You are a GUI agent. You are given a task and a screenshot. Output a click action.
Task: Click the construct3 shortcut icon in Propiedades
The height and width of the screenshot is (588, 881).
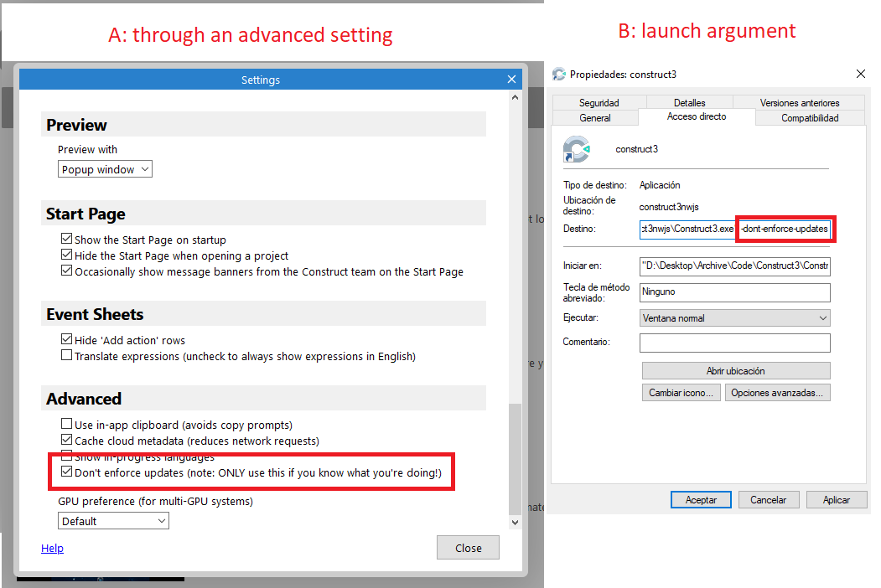[x=577, y=149]
